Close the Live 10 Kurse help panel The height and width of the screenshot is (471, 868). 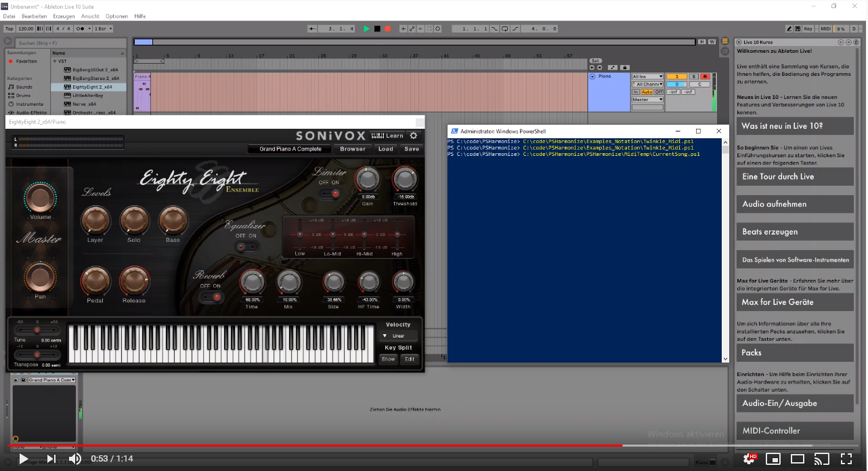(739, 42)
